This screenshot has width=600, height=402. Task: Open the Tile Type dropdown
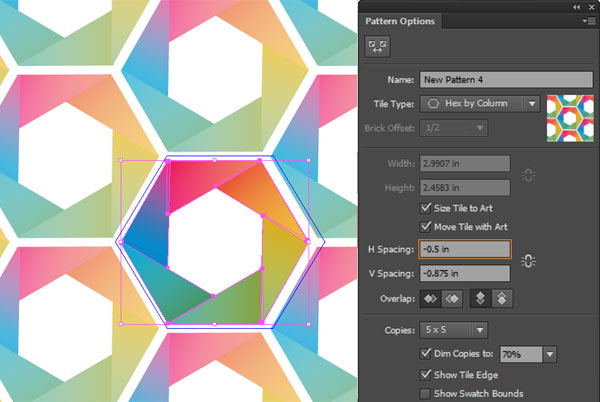(x=531, y=103)
